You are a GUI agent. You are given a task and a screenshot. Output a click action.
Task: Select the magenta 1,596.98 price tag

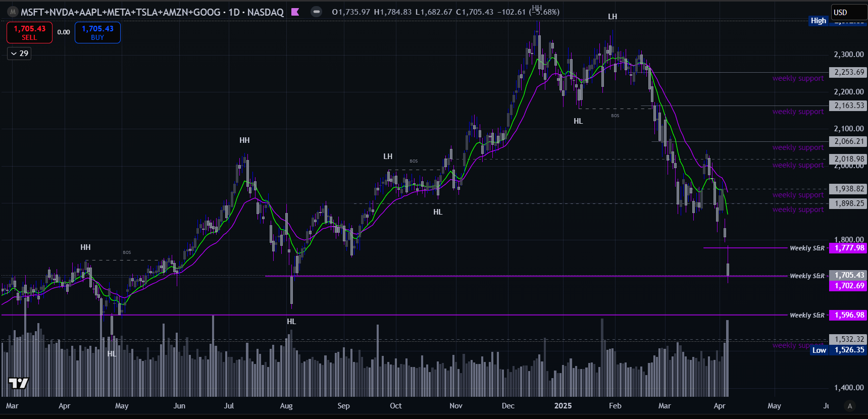point(848,315)
